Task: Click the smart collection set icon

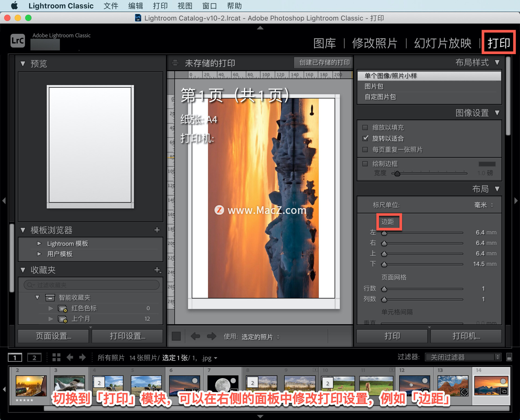Action: [50, 297]
